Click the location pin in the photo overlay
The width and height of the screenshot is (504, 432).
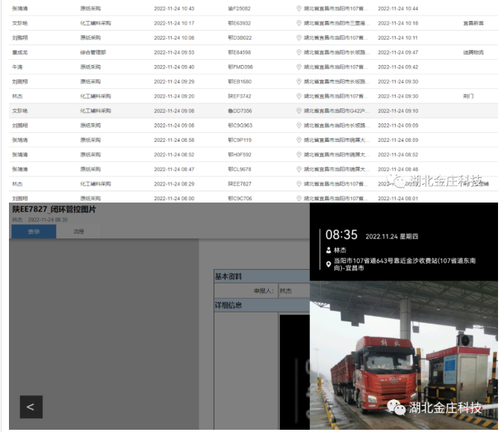[x=329, y=265]
